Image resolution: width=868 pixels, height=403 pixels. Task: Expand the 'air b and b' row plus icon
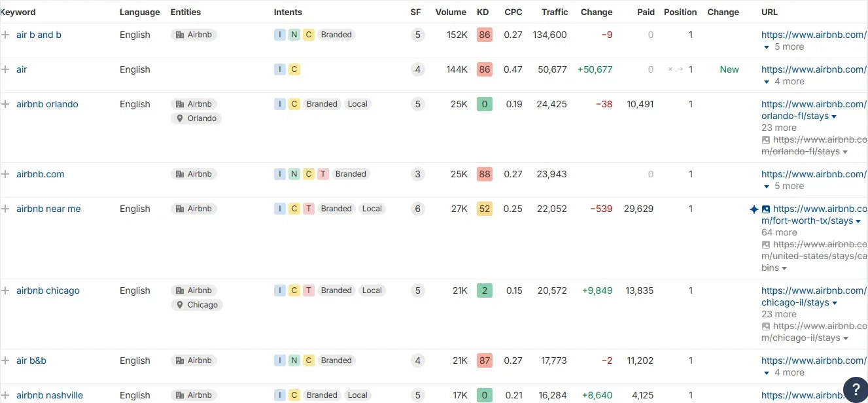click(x=5, y=35)
